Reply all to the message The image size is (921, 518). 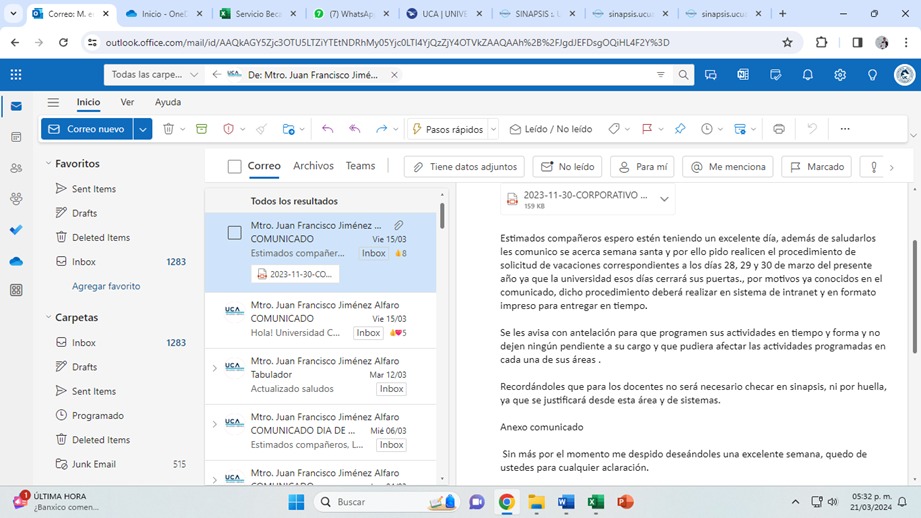pyautogui.click(x=354, y=129)
